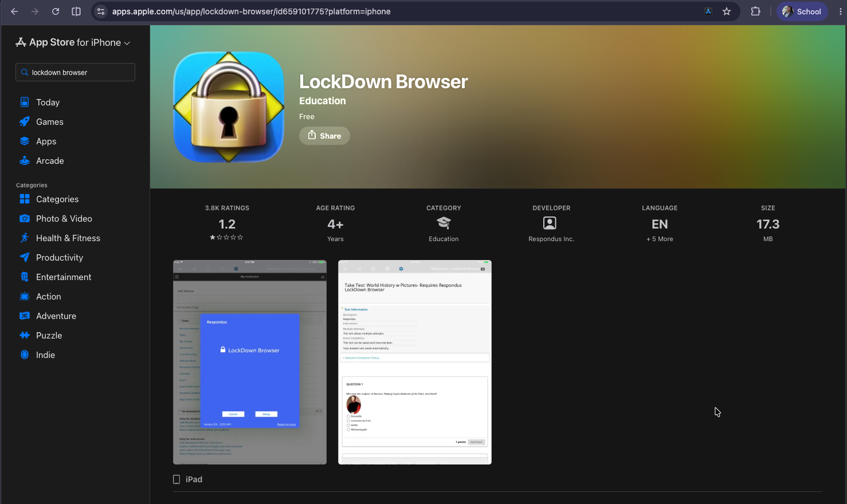Click the Puzzle piece icon
Image resolution: width=847 pixels, height=504 pixels.
click(25, 335)
